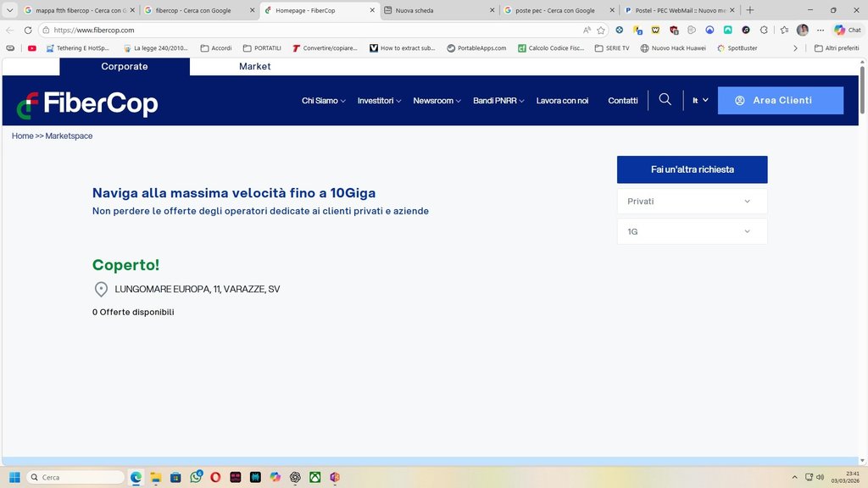Viewport: 868px width, 488px height.
Task: Switch to the Market tab
Action: 254,66
